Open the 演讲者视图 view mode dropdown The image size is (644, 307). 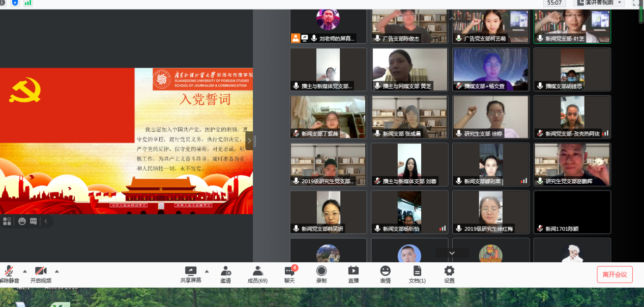tap(599, 3)
